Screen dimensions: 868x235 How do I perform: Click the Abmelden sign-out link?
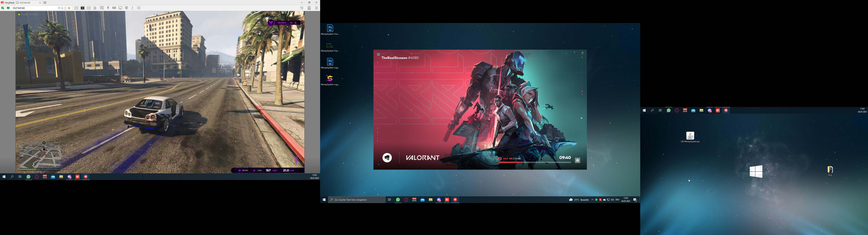[x=386, y=62]
